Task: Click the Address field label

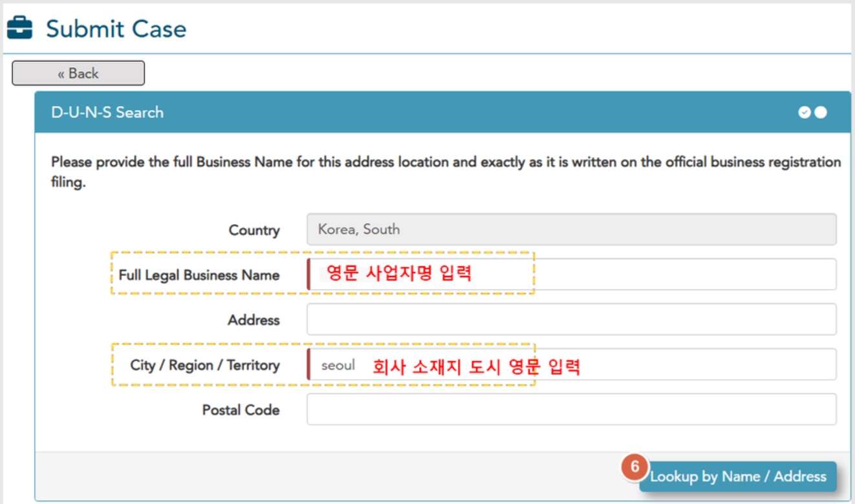Action: point(254,320)
